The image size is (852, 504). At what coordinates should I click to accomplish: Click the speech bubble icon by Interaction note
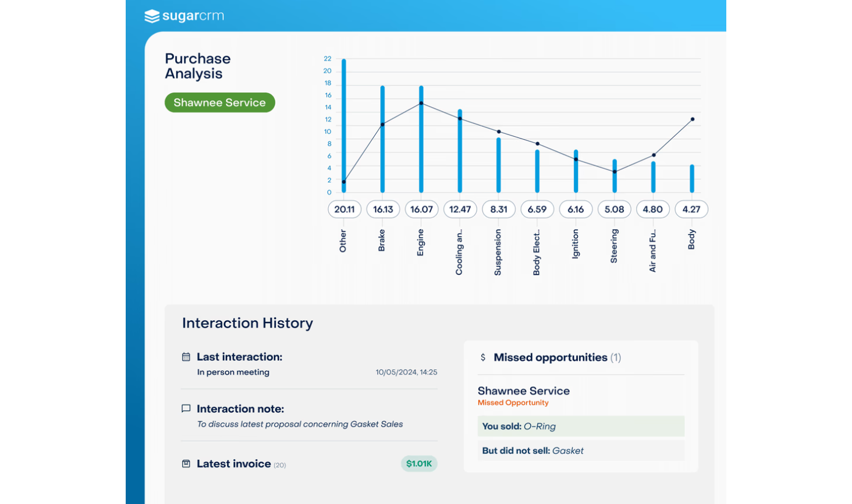coord(186,409)
